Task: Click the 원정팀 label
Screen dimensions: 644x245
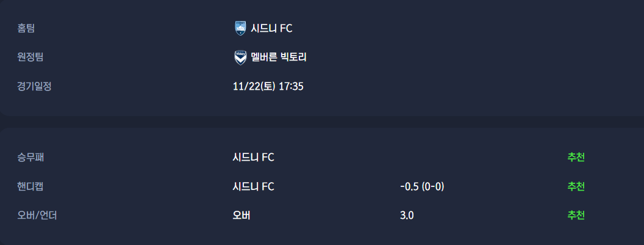Action: 30,57
